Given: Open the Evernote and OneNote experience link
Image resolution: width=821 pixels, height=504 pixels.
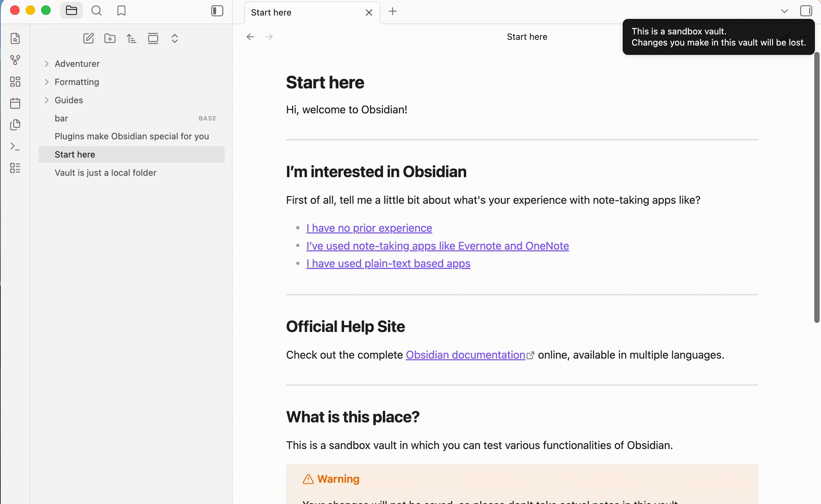Looking at the screenshot, I should click(x=437, y=246).
